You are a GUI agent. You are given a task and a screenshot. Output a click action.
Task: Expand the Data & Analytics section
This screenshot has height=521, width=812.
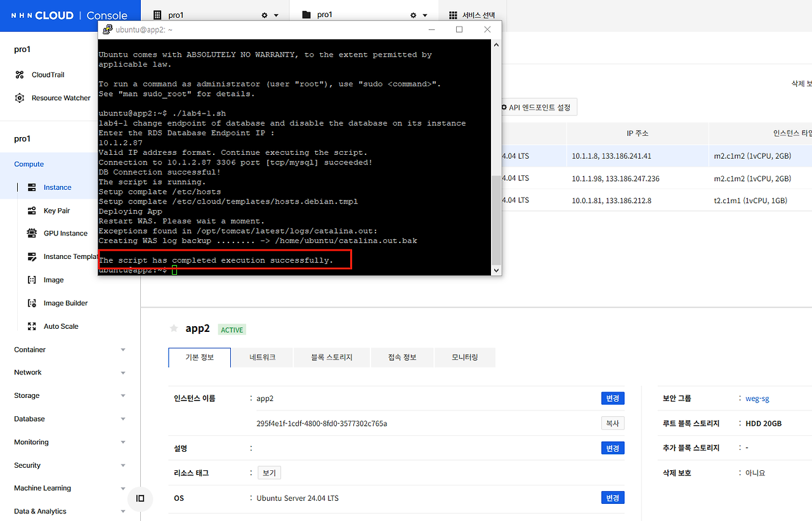pyautogui.click(x=70, y=511)
